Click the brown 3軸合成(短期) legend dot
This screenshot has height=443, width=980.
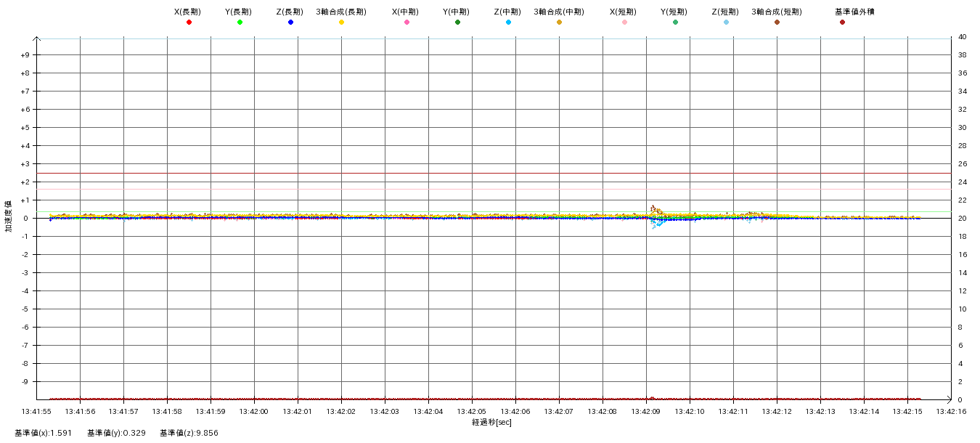[777, 23]
